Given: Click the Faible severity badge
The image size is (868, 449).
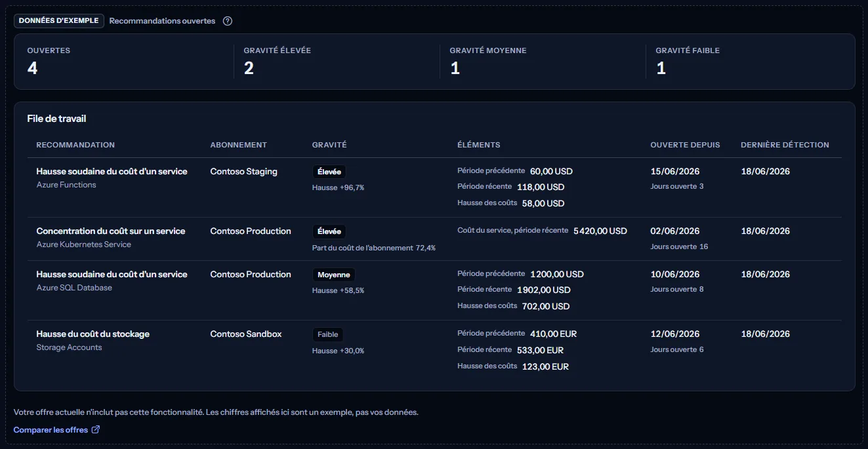Looking at the screenshot, I should click(327, 334).
